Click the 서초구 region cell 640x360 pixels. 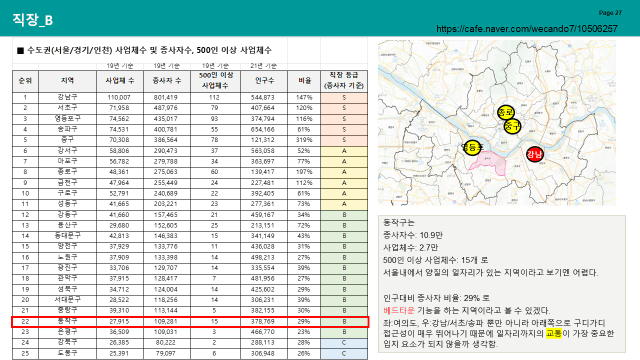67,108
